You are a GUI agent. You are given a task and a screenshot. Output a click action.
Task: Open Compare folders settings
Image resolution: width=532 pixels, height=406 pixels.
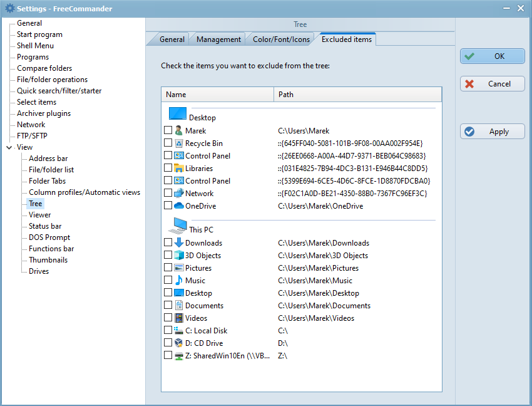coord(44,68)
